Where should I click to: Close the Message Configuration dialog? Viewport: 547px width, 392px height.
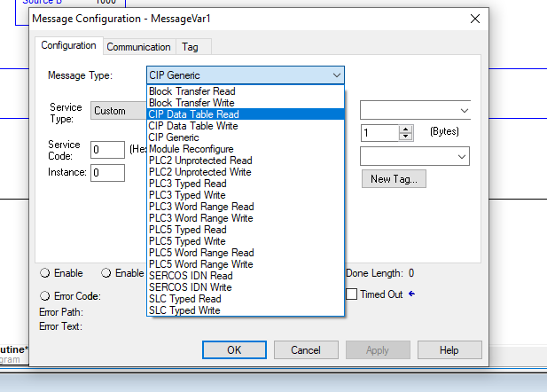tap(475, 19)
